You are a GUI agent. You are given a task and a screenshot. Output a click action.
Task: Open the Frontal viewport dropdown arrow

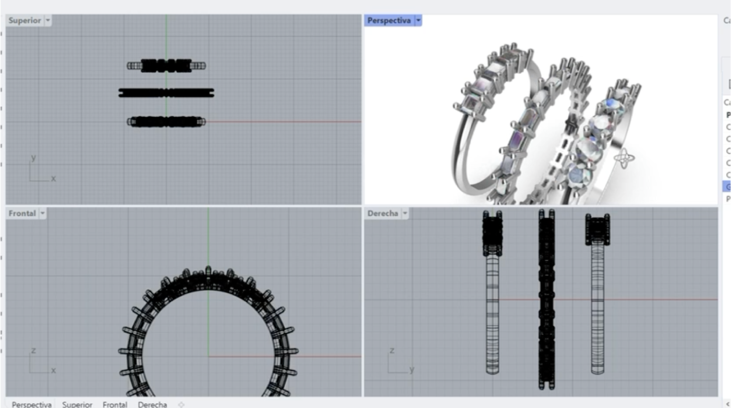[x=42, y=213]
